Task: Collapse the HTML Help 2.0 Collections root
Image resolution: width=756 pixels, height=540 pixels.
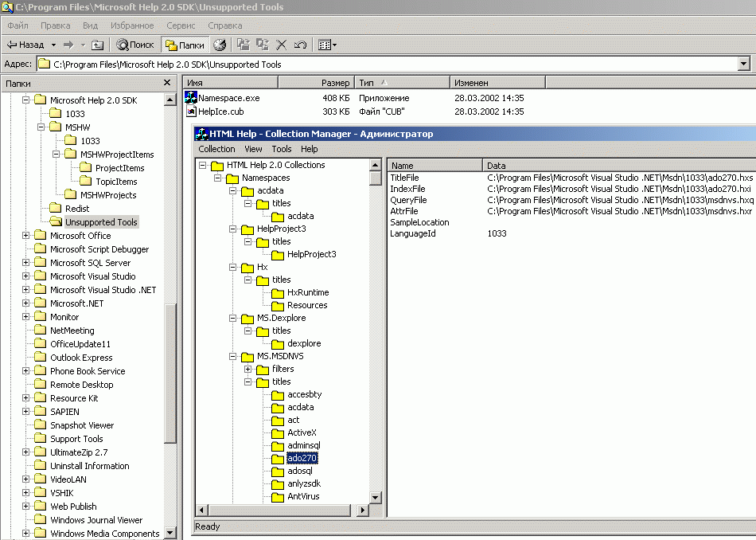Action: (x=202, y=165)
